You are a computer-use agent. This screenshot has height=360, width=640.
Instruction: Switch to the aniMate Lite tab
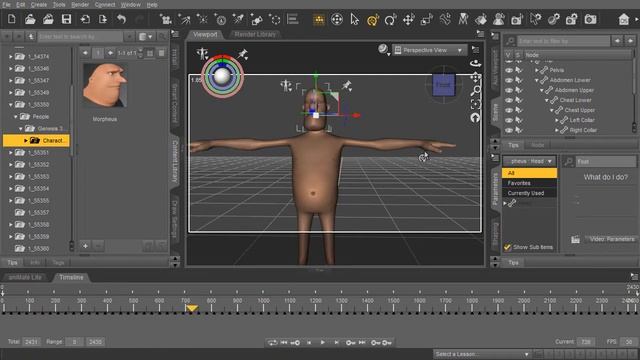(x=25, y=277)
